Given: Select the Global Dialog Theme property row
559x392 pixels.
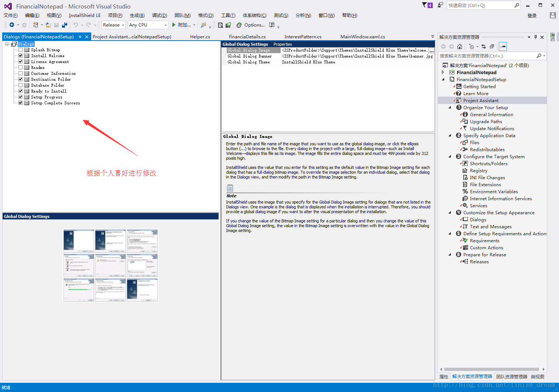Looking at the screenshot, I should tap(328, 62).
